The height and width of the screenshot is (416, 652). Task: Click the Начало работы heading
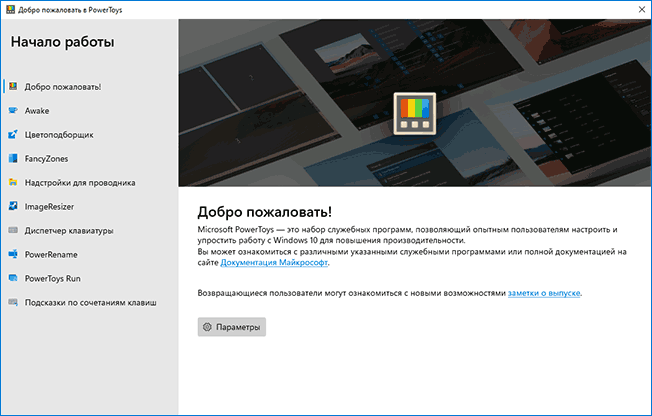(62, 42)
